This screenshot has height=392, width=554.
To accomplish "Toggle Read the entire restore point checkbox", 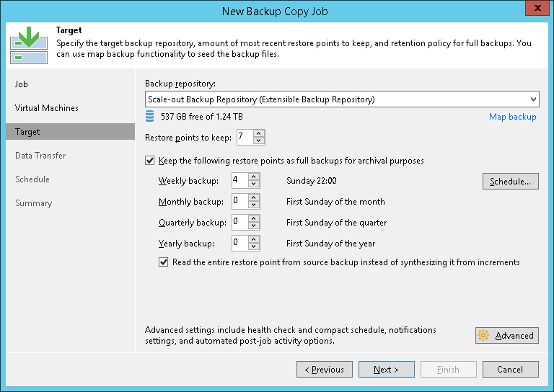I will (163, 262).
